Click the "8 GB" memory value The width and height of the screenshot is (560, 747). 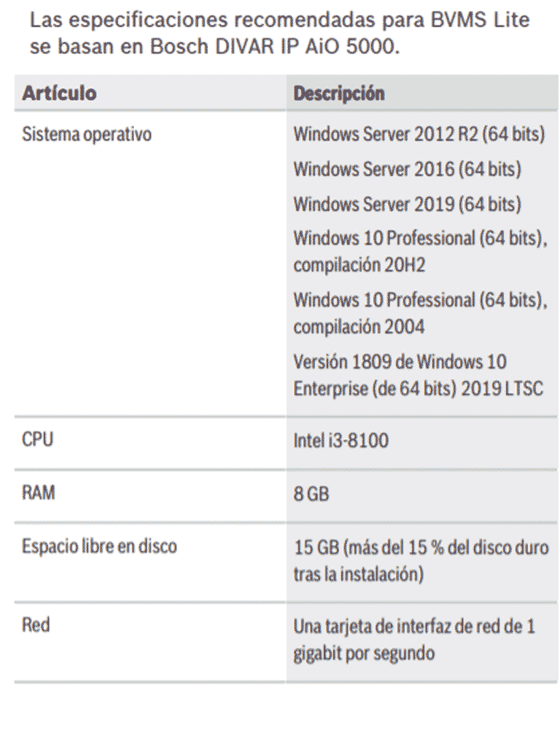pos(311,495)
